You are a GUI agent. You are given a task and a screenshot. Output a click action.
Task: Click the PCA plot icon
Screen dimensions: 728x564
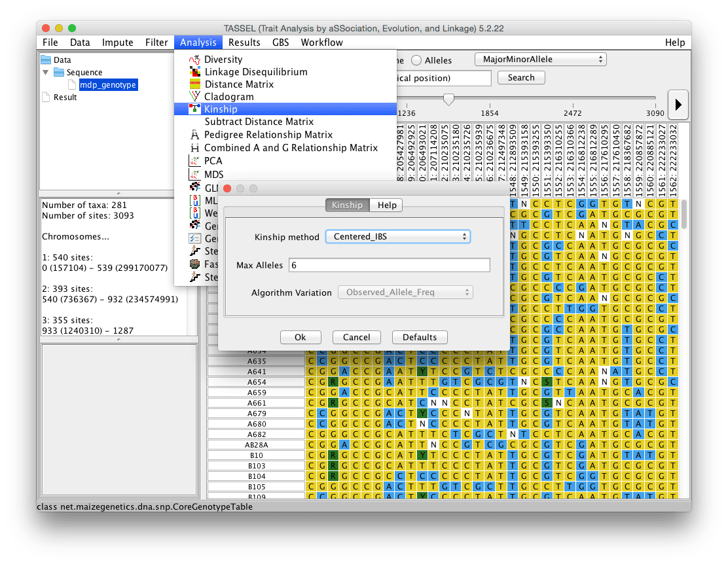point(194,160)
